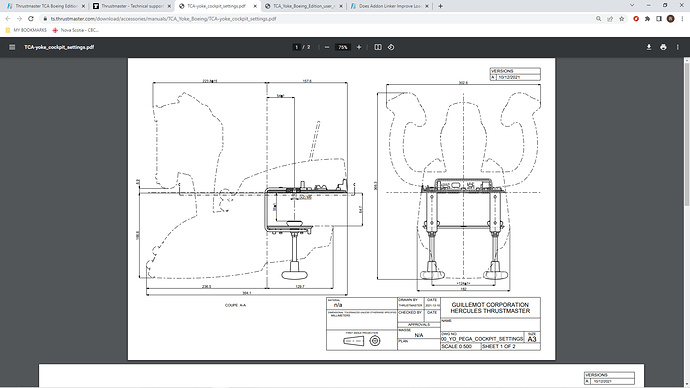Open the PDF sidebar menu icon

point(12,47)
